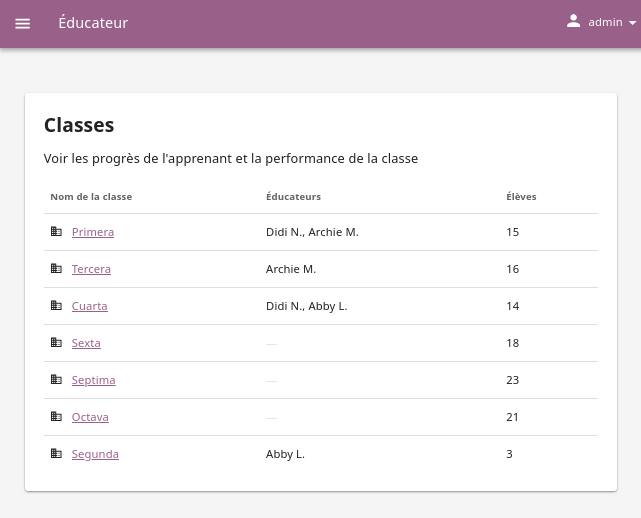Click the class icon beside Segunda
This screenshot has height=518, width=641.
tap(56, 453)
